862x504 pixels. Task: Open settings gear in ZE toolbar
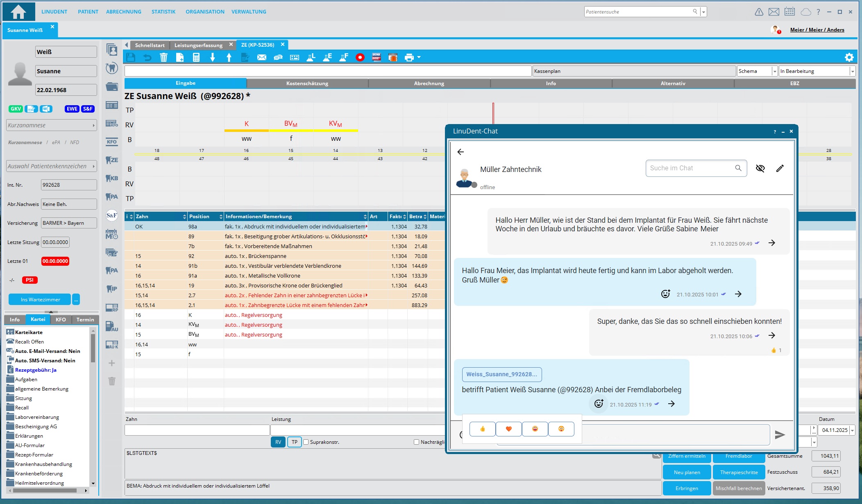[849, 57]
